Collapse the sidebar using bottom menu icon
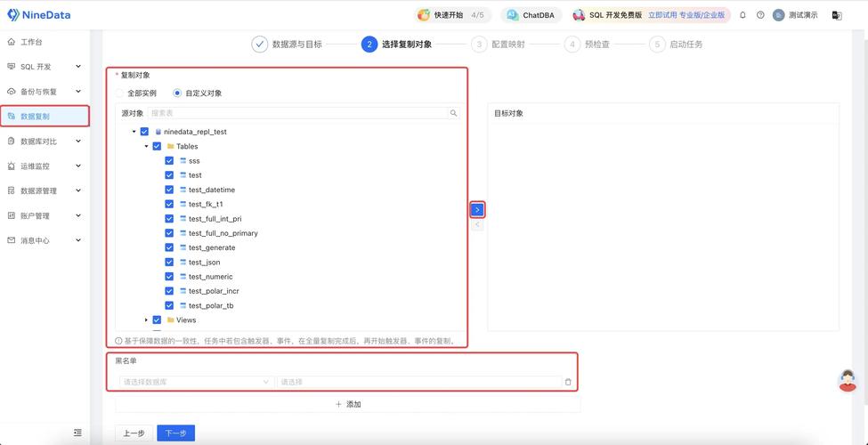868x445 pixels. 77,433
